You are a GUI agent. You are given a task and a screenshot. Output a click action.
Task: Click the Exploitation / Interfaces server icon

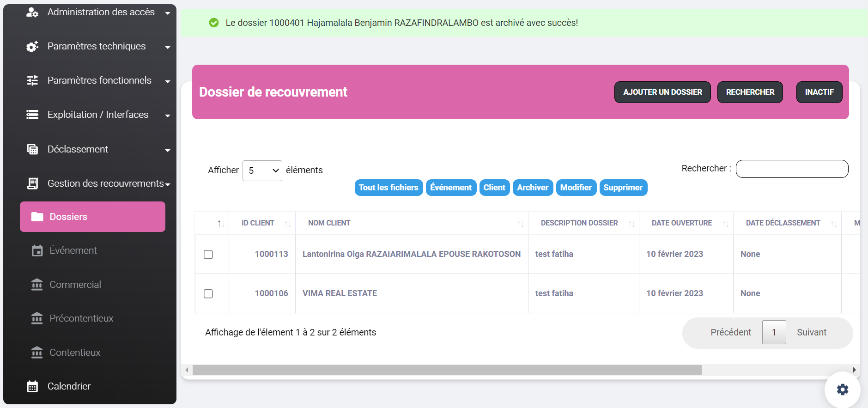point(32,115)
